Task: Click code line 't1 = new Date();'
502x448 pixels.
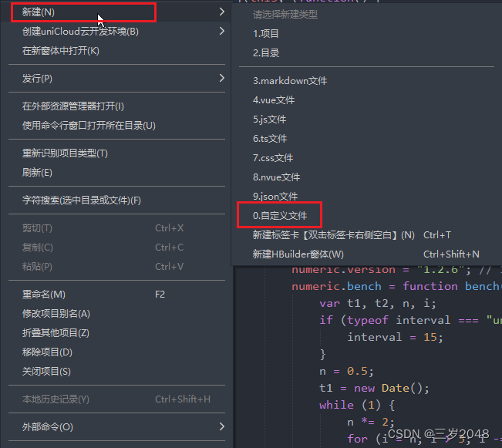Action: click(x=374, y=388)
